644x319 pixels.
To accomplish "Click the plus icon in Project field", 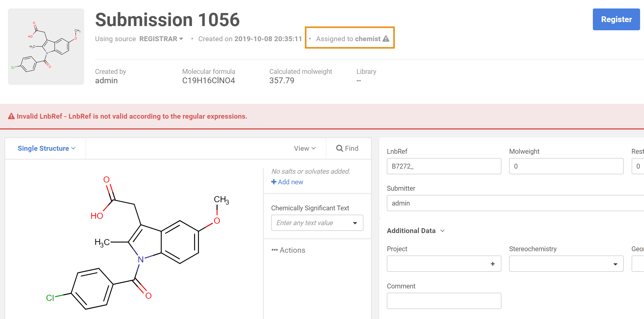I will 493,264.
